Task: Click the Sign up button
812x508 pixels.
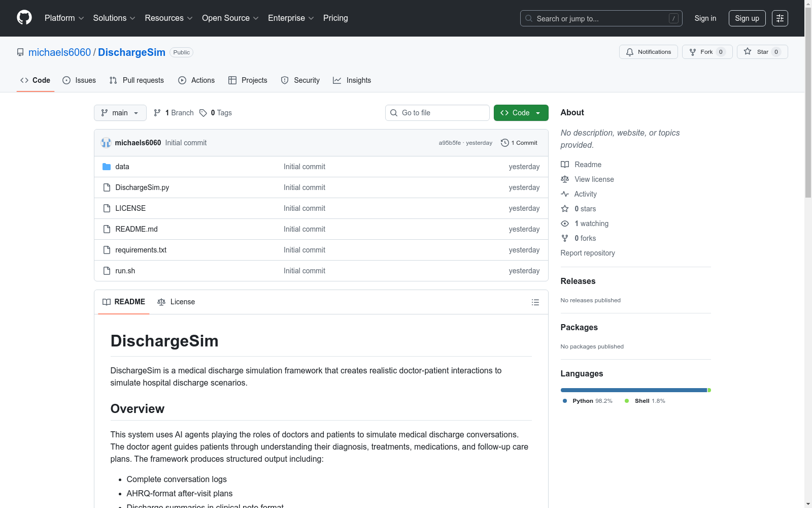Action: tap(747, 18)
